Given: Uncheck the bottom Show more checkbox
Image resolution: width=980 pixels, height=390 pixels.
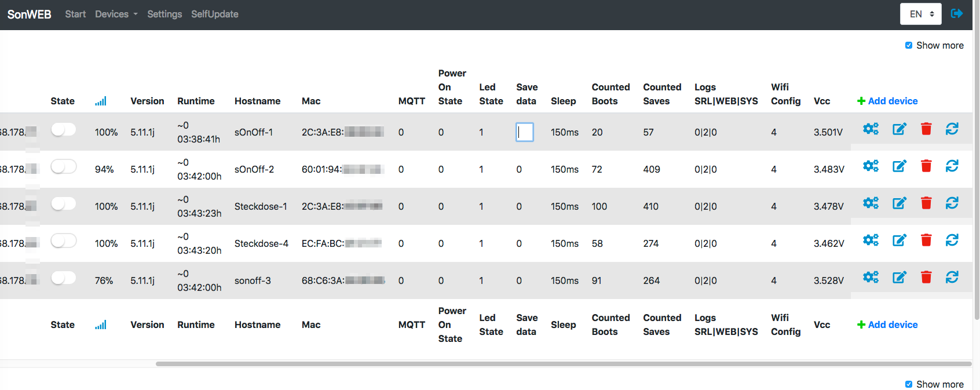Looking at the screenshot, I should click(x=909, y=384).
